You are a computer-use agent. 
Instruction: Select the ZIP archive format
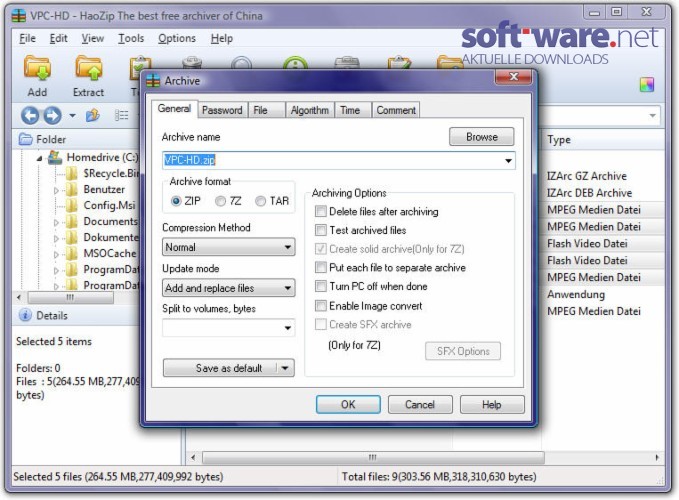(x=176, y=201)
